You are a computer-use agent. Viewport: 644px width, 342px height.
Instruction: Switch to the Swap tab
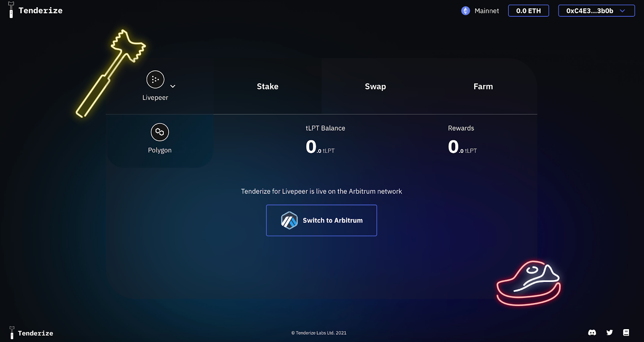tap(376, 87)
